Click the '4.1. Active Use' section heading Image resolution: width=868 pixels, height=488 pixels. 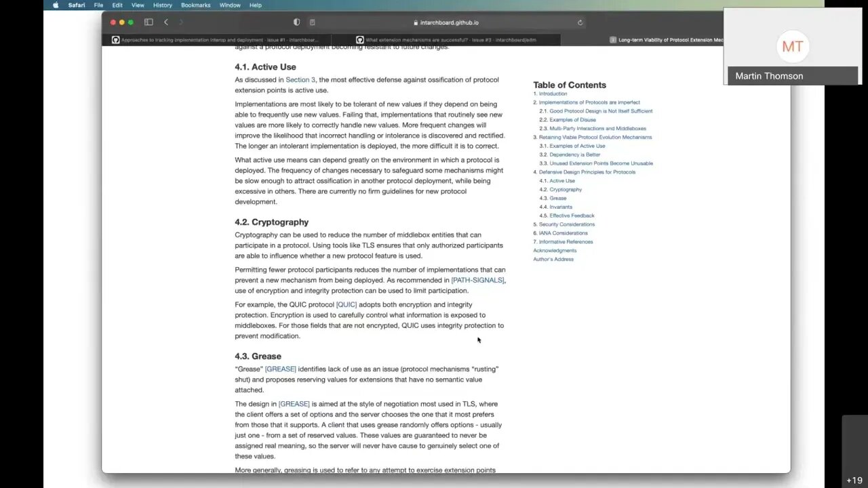(x=265, y=67)
